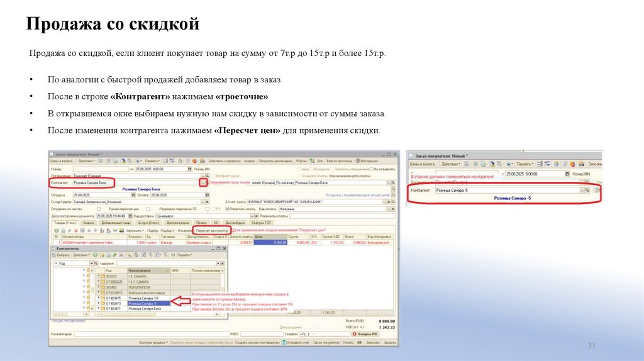The image size is (644, 361).
Task: Click the sort ascending icon in the goods table toolbar
Action: [x=102, y=230]
